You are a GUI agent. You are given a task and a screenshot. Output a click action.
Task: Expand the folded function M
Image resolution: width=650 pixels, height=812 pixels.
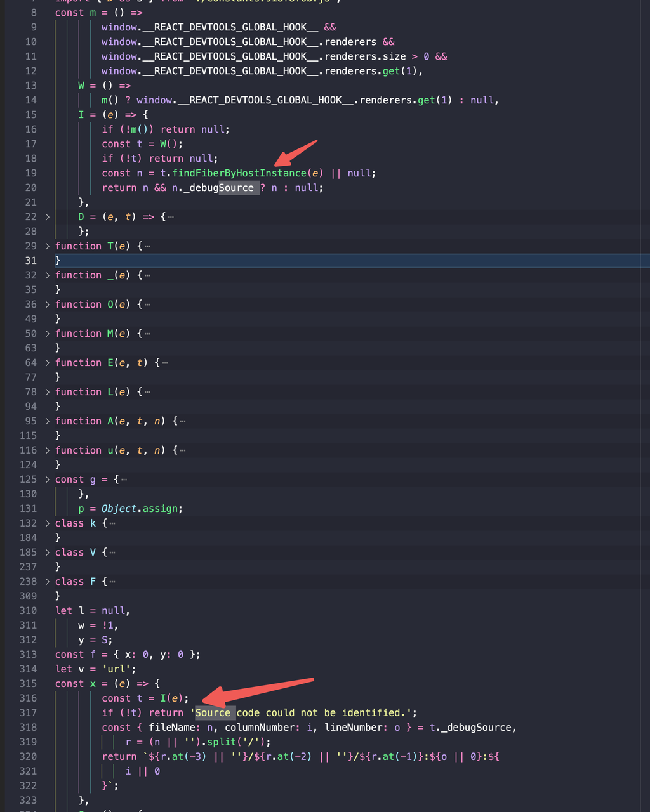click(x=48, y=333)
